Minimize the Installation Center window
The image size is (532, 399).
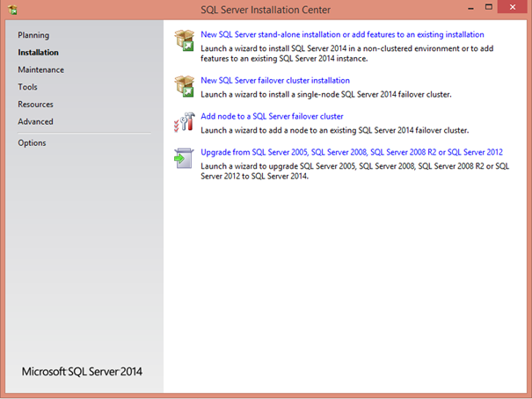(470, 7)
